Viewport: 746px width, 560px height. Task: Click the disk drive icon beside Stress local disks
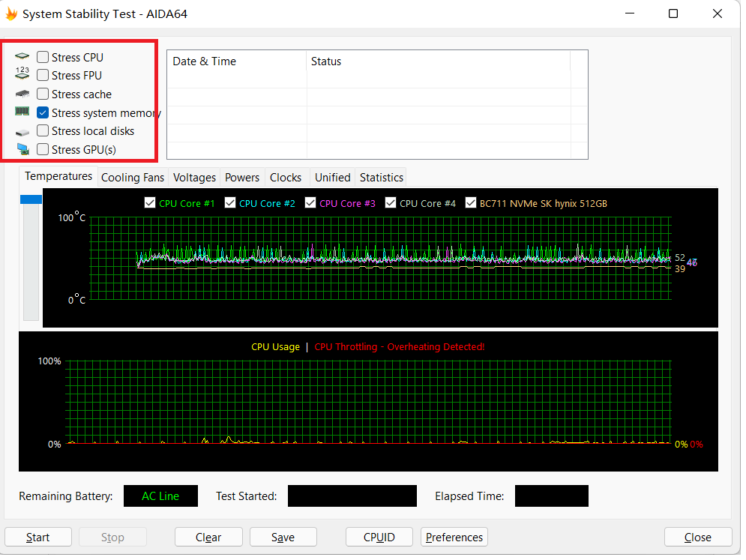(x=22, y=131)
